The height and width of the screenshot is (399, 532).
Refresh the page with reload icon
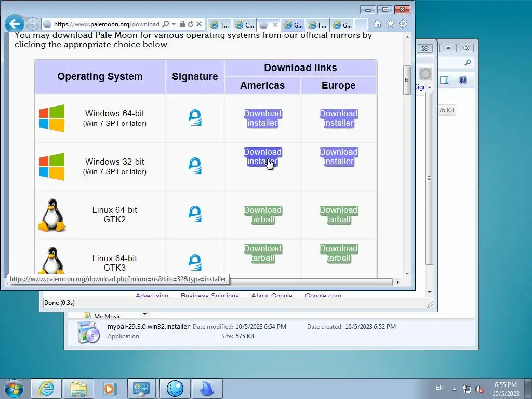(x=191, y=24)
